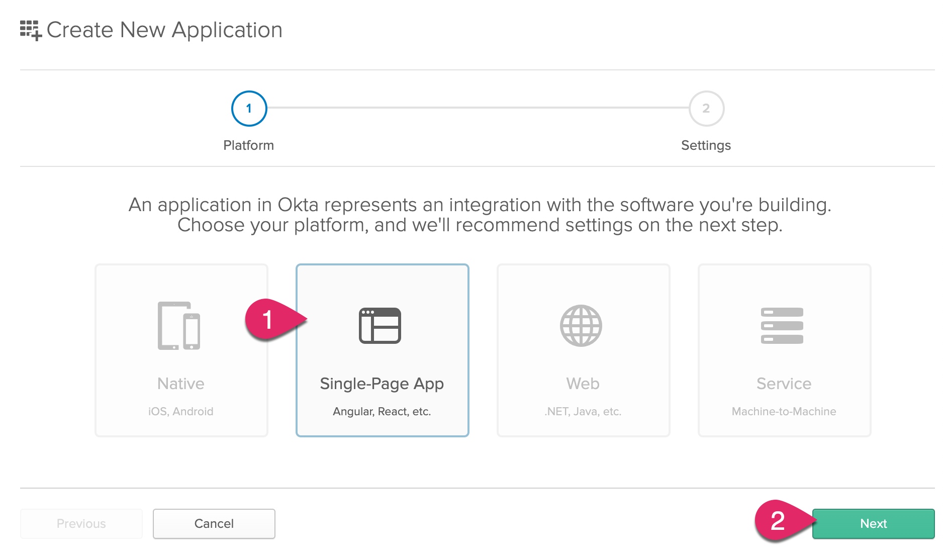The height and width of the screenshot is (560, 943).
Task: Open the Settings step label
Action: coord(706,145)
